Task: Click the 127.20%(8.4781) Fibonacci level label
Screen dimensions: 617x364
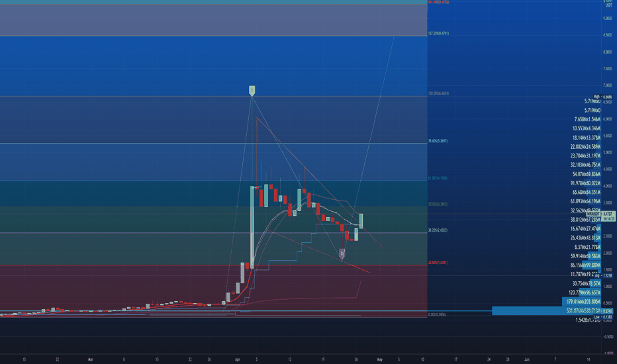Action: click(438, 34)
